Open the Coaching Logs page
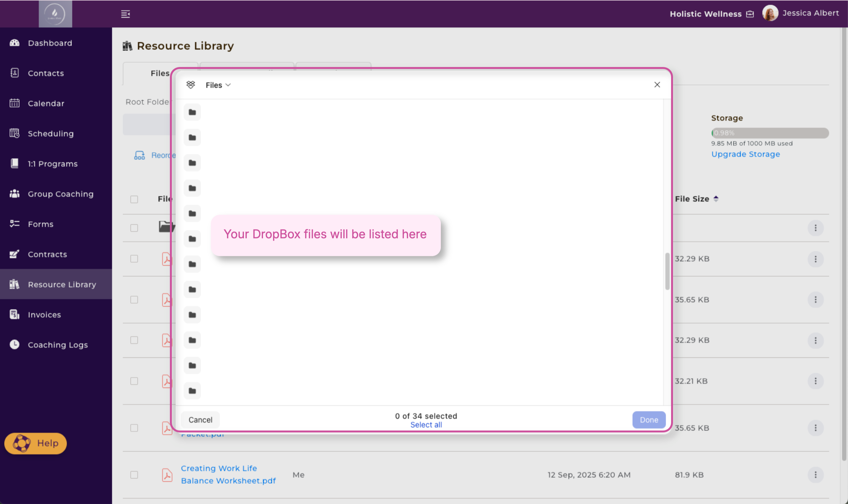The height and width of the screenshot is (504, 848). pos(58,345)
